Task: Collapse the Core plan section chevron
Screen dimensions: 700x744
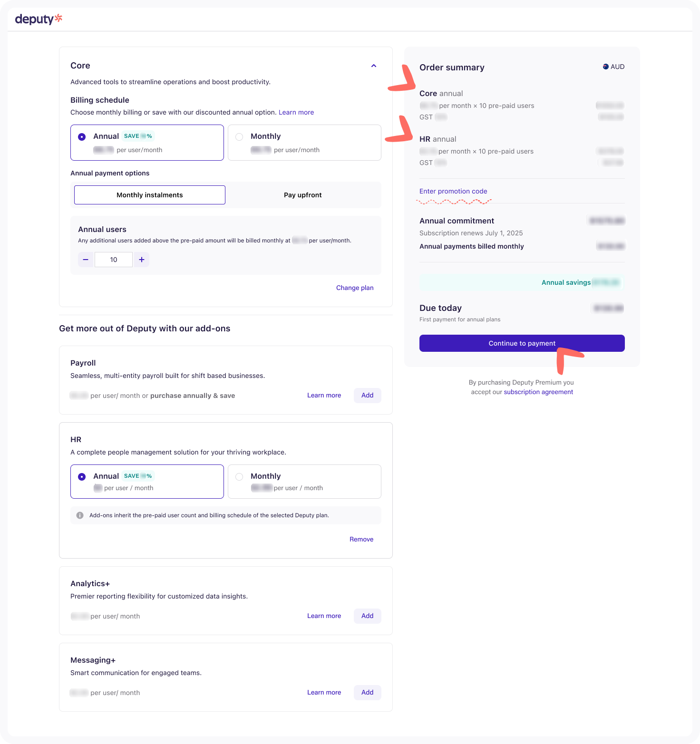Action: pos(374,66)
